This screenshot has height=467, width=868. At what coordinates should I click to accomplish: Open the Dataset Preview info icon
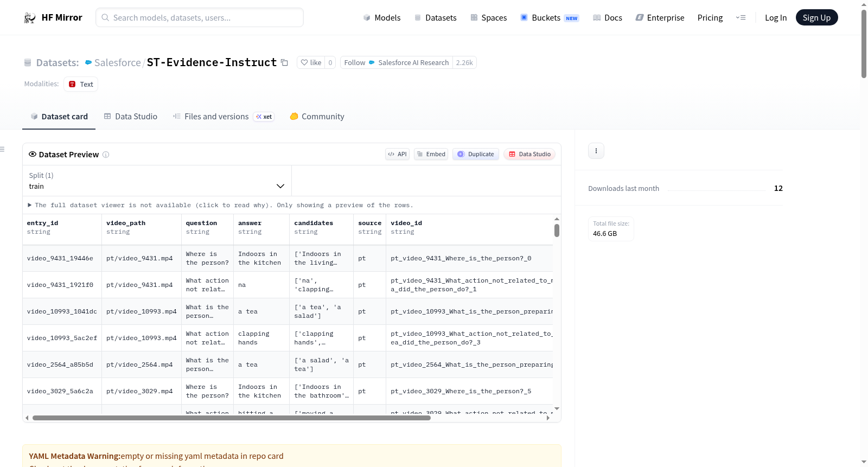click(x=106, y=155)
